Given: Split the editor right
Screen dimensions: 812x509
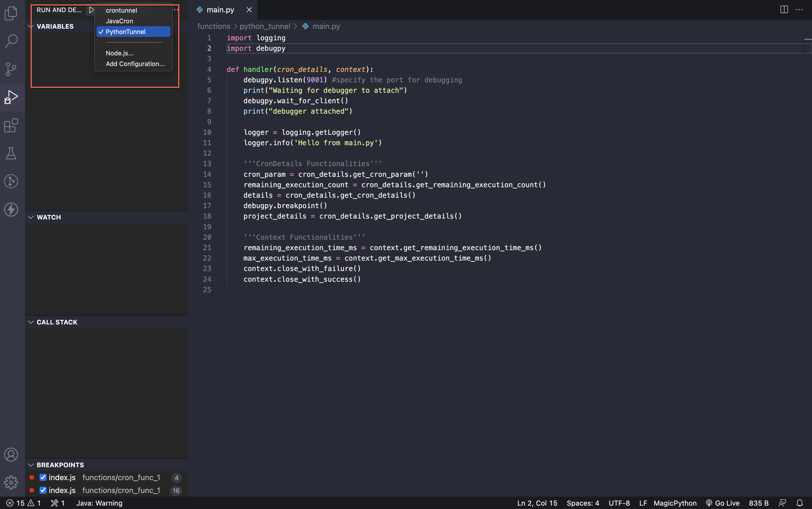Looking at the screenshot, I should tap(784, 10).
